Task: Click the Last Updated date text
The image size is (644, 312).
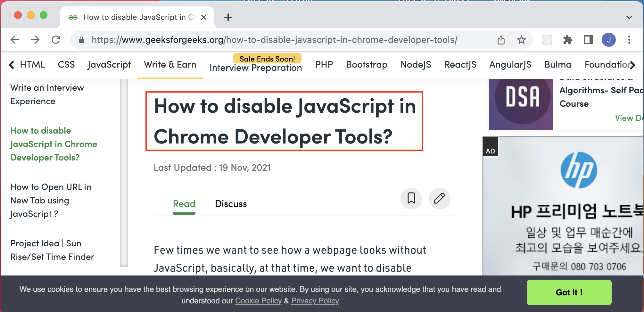Action: coord(212,168)
